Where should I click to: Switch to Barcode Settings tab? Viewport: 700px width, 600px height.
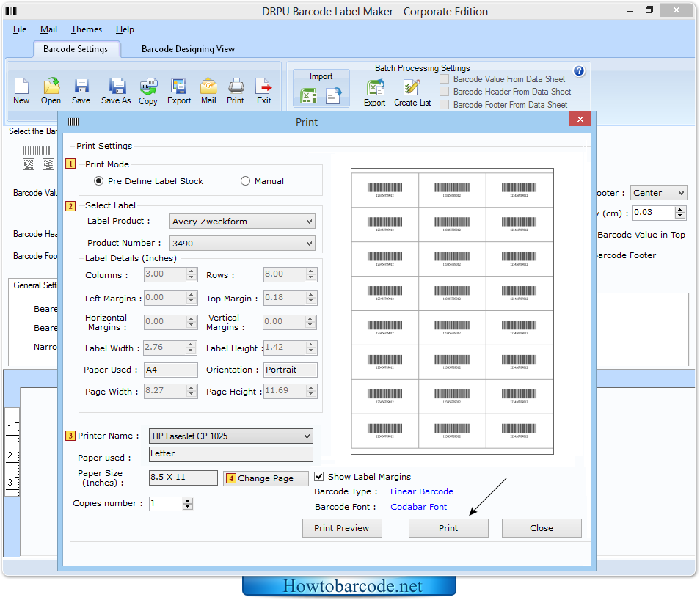[x=76, y=49]
